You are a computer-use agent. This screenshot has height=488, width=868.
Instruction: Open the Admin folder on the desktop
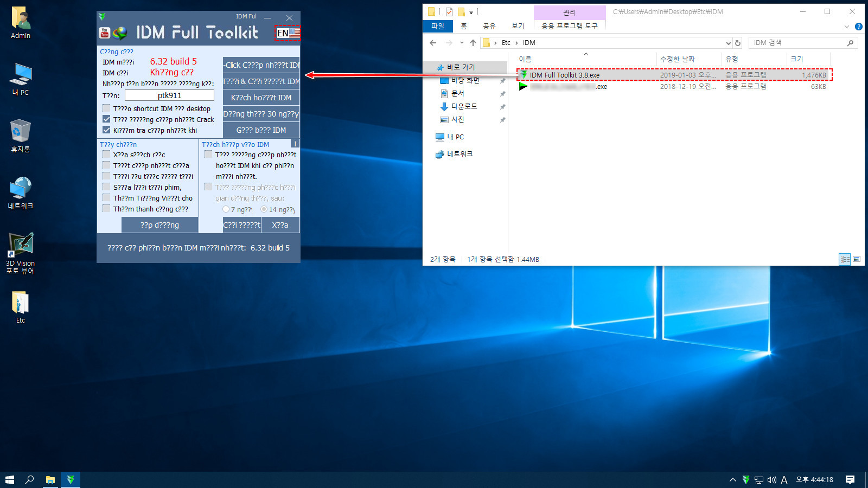(21, 23)
